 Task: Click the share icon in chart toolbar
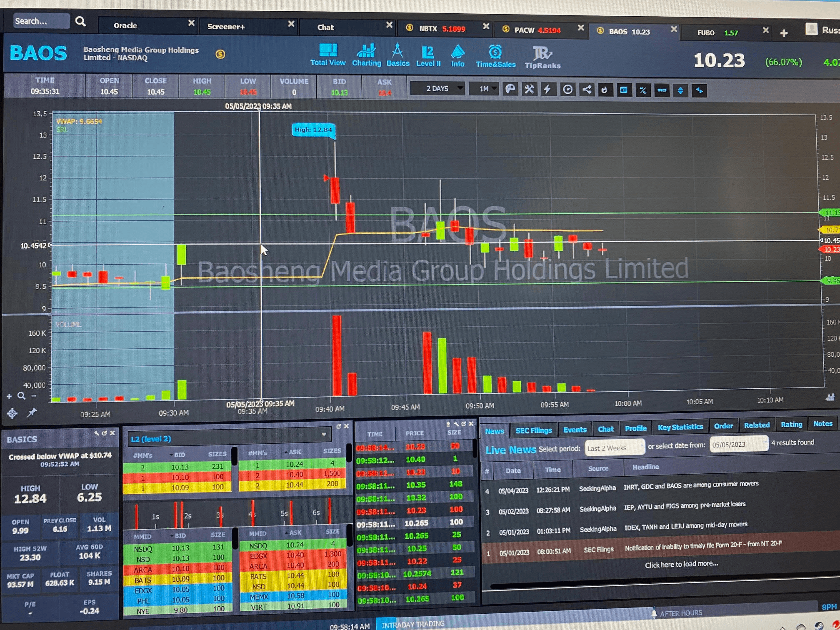pos(587,90)
